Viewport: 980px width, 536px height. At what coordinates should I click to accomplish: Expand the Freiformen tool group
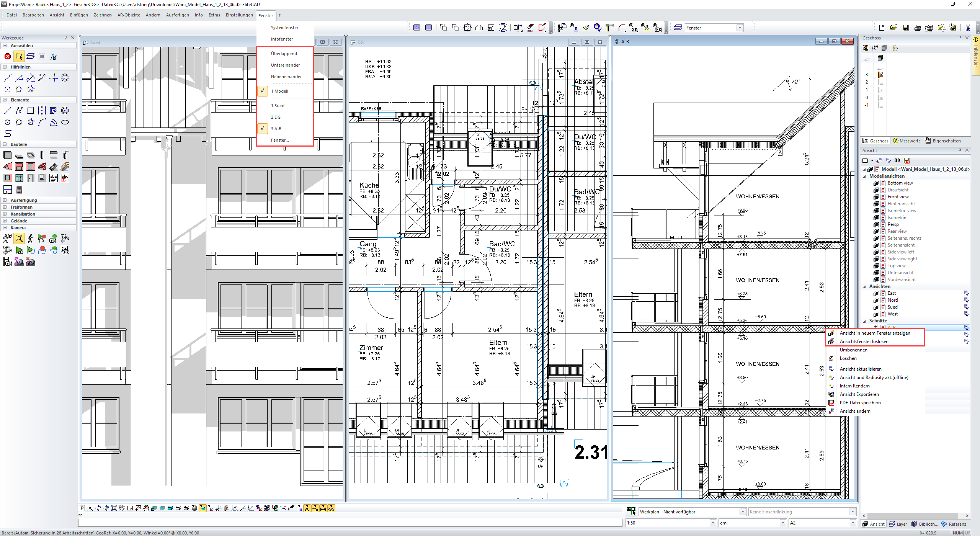click(x=5, y=207)
